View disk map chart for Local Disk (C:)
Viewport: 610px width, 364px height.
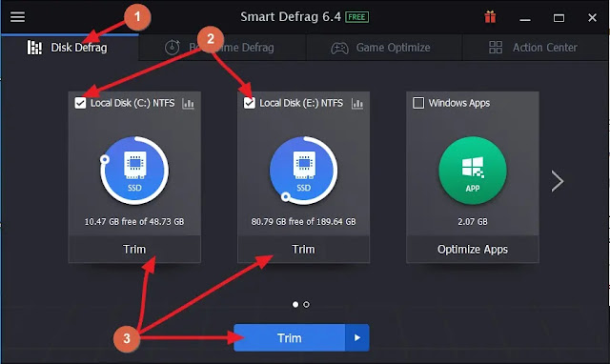pos(188,104)
